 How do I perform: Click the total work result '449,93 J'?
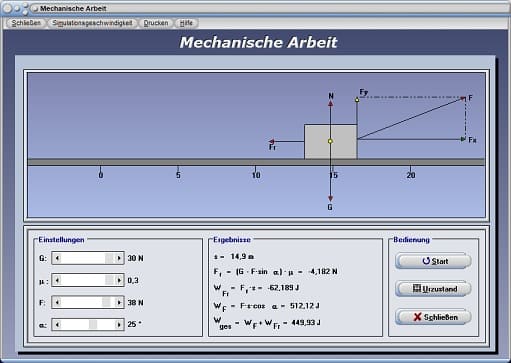pyautogui.click(x=306, y=323)
